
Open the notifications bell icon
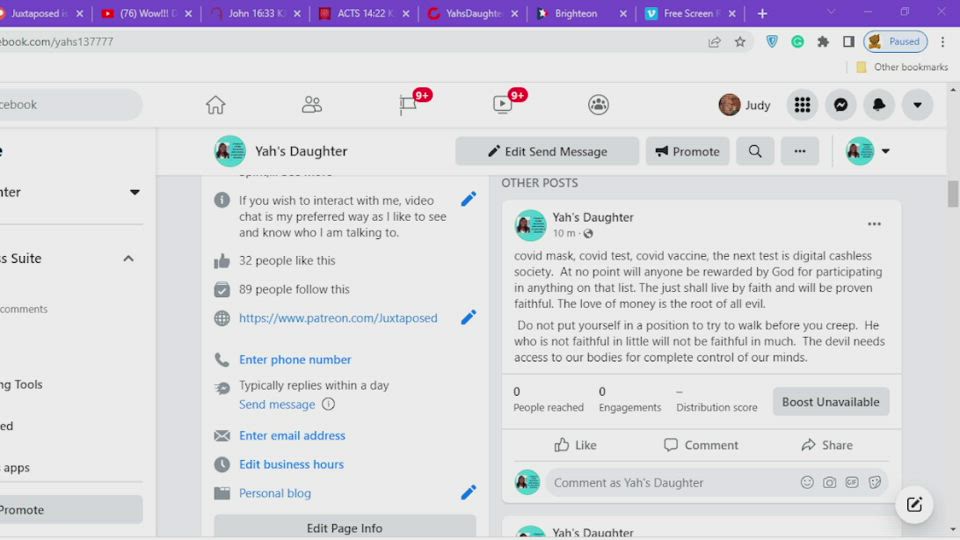pos(879,105)
